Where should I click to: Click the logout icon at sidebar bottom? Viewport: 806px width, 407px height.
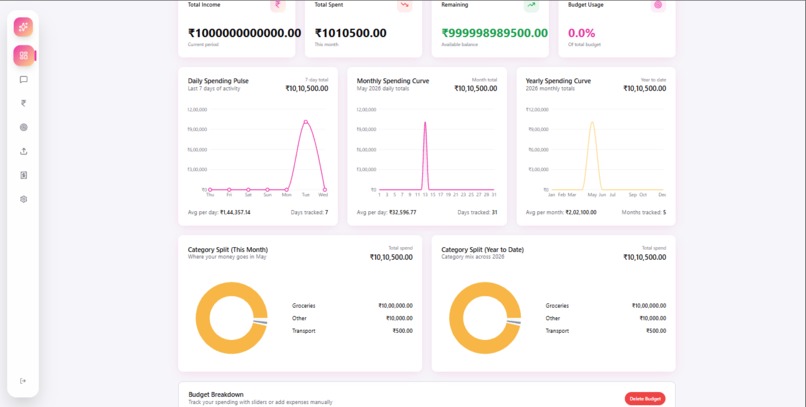pyautogui.click(x=23, y=381)
